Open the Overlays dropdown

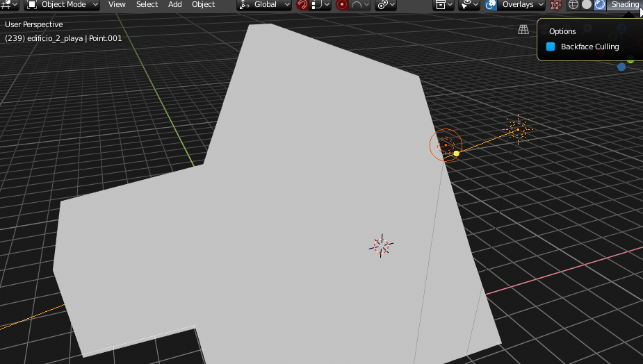point(521,4)
